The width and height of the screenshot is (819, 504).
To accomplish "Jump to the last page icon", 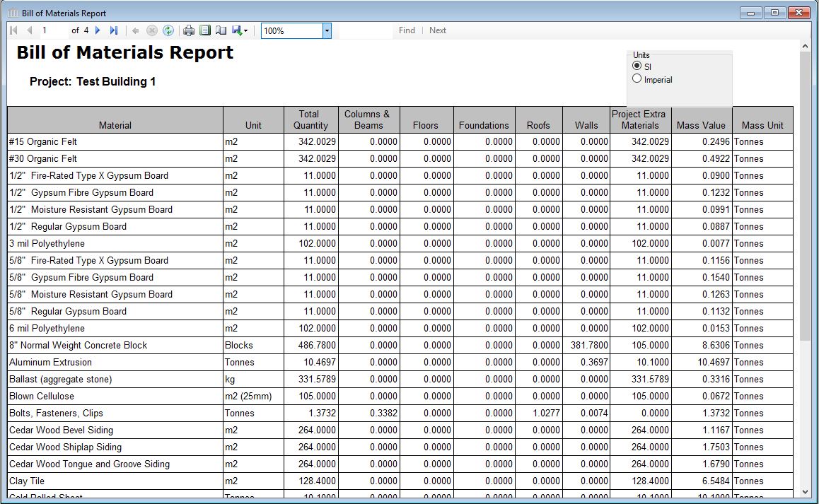I will tap(112, 30).
